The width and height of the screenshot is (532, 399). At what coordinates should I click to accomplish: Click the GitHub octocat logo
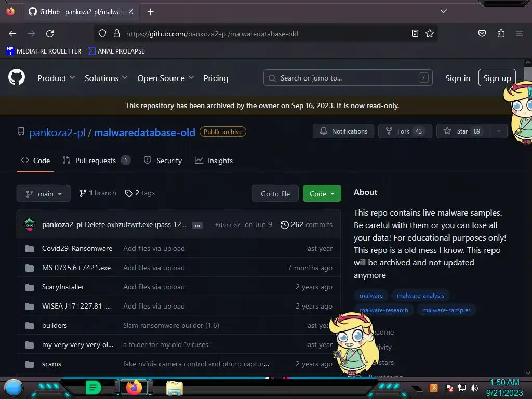coord(16,77)
